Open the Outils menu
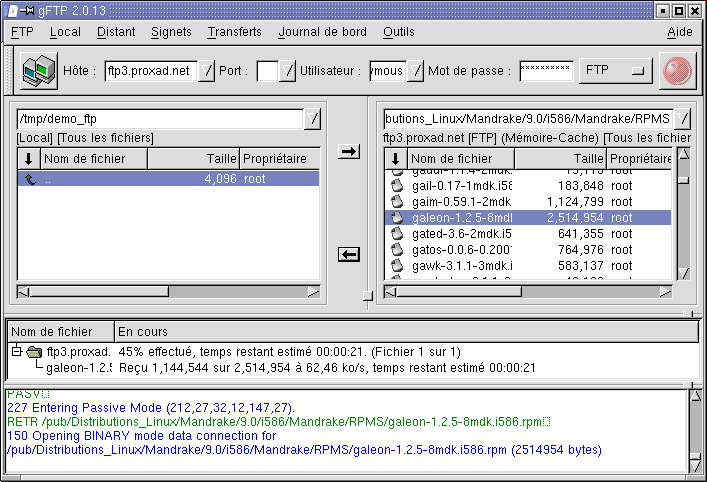This screenshot has height=482, width=707. (x=399, y=32)
